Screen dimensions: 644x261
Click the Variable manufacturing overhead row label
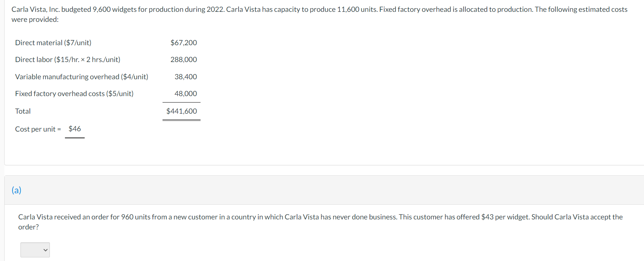click(x=81, y=77)
